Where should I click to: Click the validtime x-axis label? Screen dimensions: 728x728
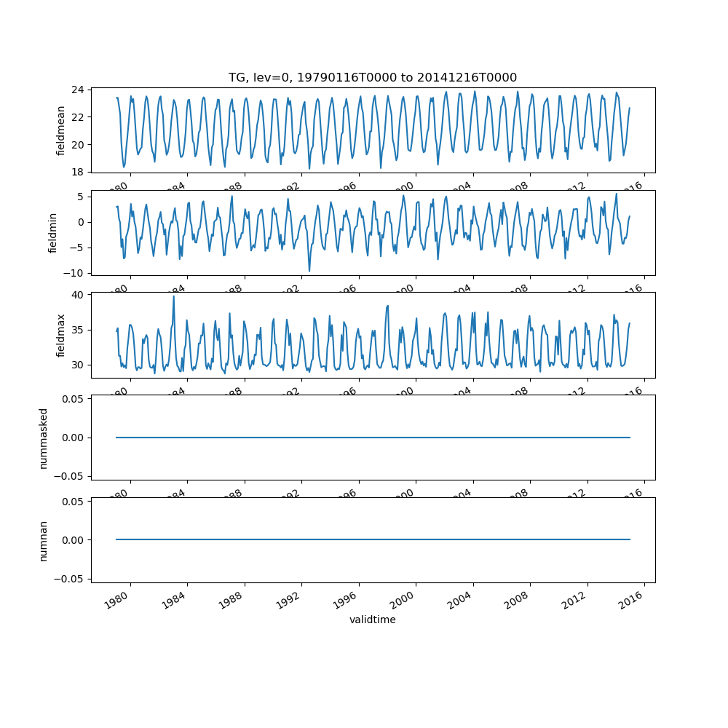(373, 620)
